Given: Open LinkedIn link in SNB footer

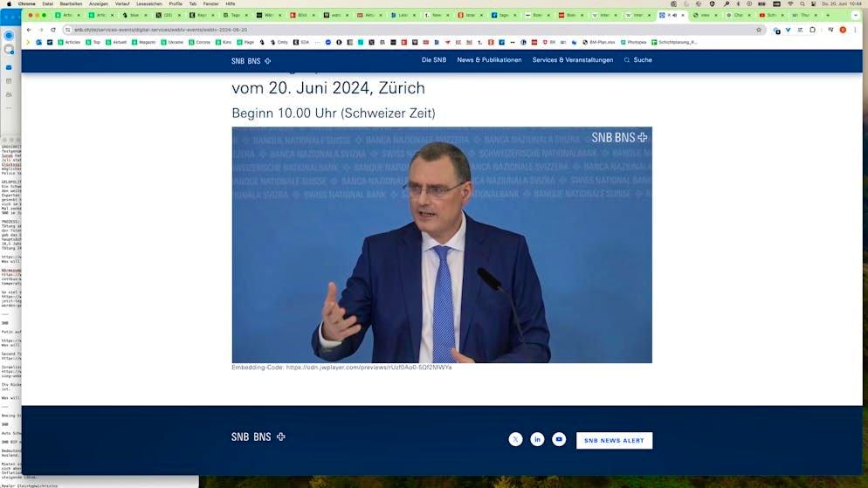Looking at the screenshot, I should tap(537, 439).
